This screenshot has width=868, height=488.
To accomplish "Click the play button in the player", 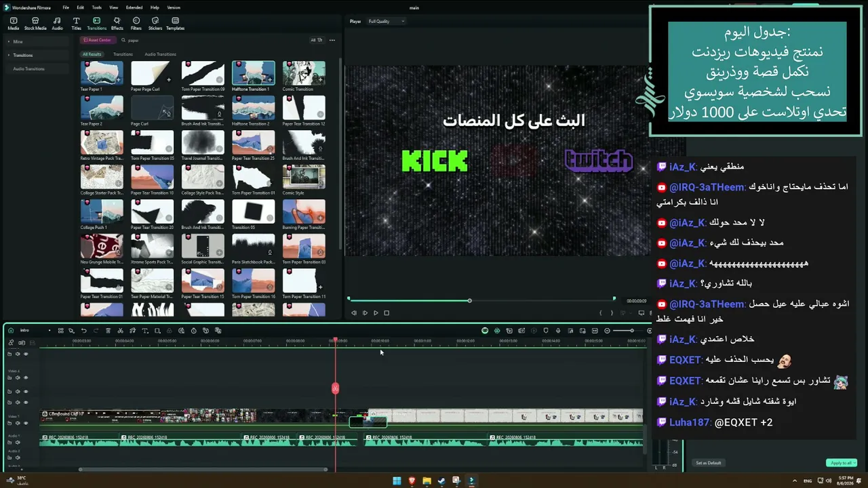I will [x=376, y=313].
